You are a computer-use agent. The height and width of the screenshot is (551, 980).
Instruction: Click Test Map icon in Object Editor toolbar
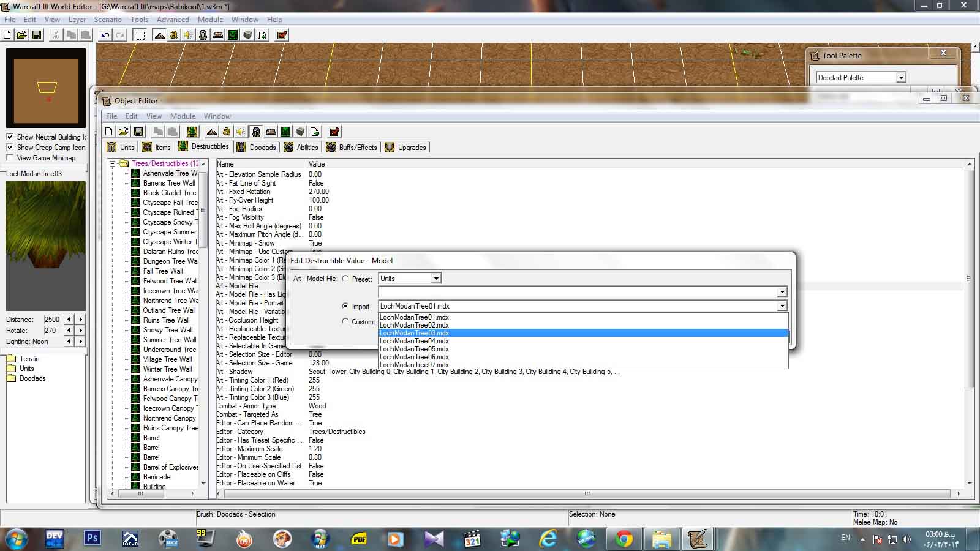[334, 132]
